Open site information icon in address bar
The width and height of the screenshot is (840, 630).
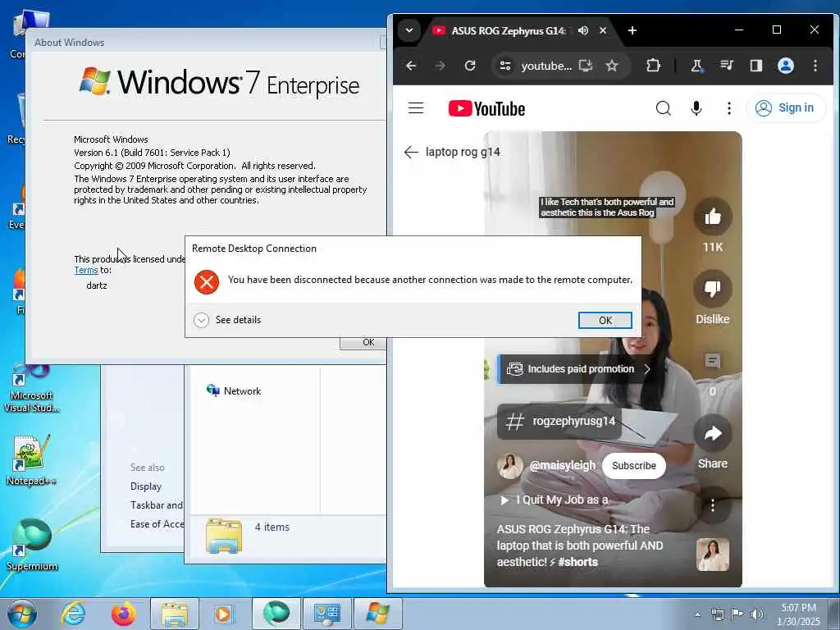click(x=505, y=66)
